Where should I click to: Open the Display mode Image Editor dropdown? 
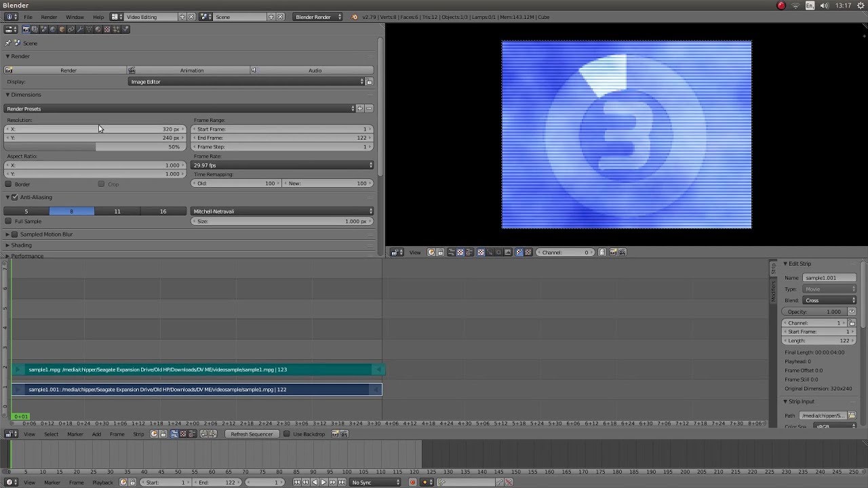[x=246, y=81]
